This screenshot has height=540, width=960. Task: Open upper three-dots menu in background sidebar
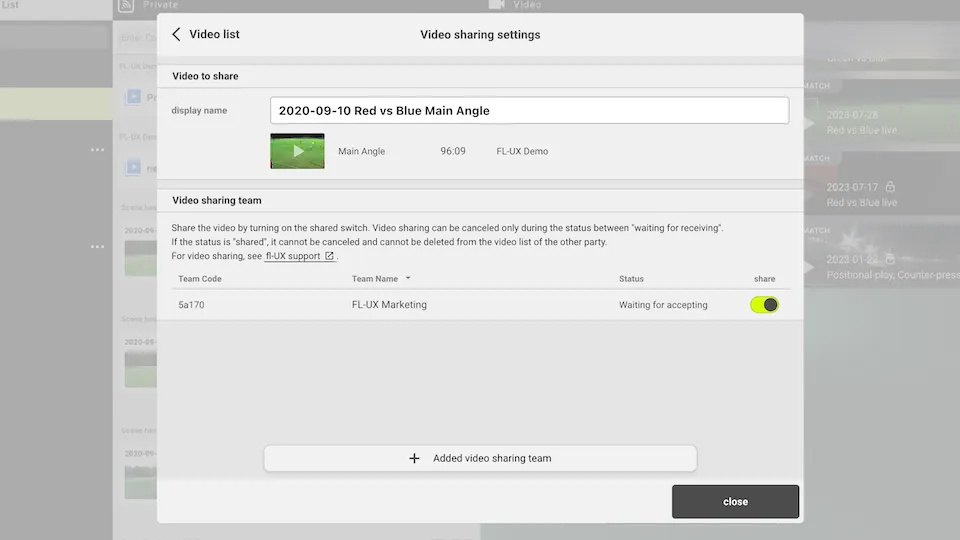pos(97,149)
